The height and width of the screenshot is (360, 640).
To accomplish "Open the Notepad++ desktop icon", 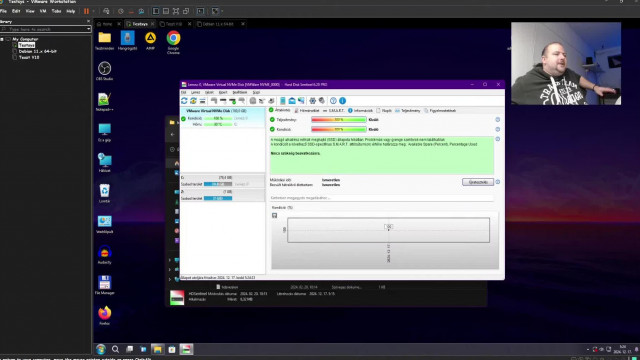I will tap(104, 102).
